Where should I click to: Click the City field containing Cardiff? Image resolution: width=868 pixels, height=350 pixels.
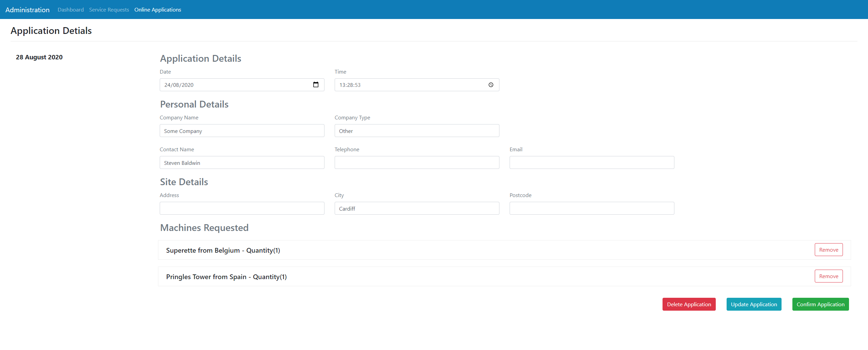(x=417, y=209)
